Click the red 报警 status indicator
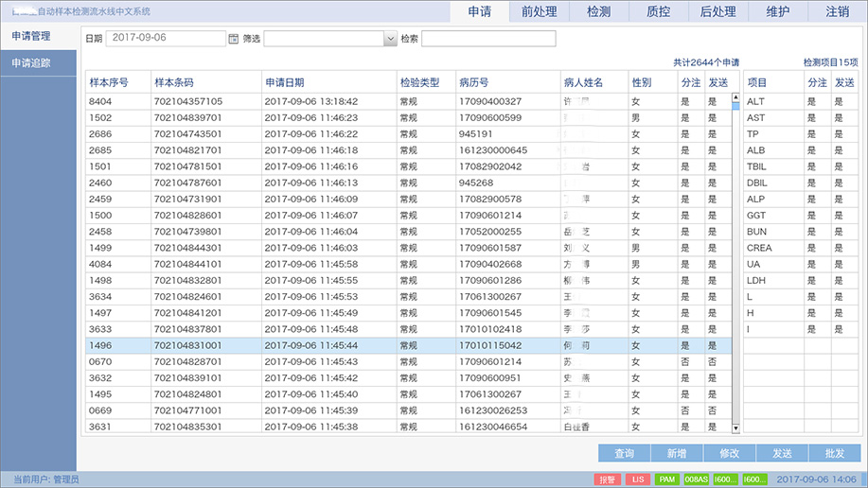868x488 pixels. pyautogui.click(x=608, y=479)
